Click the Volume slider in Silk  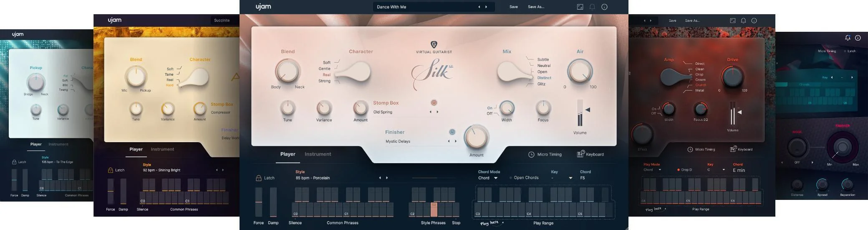pos(580,113)
